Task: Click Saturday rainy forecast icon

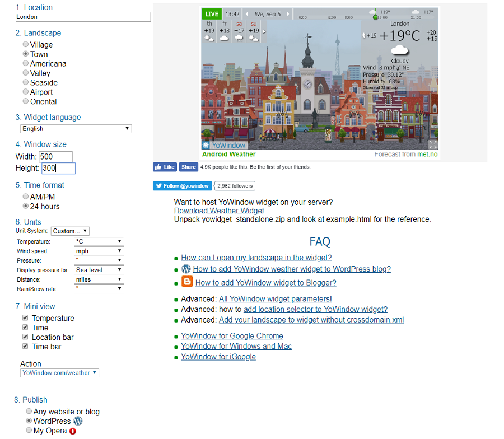Action: 239,38
